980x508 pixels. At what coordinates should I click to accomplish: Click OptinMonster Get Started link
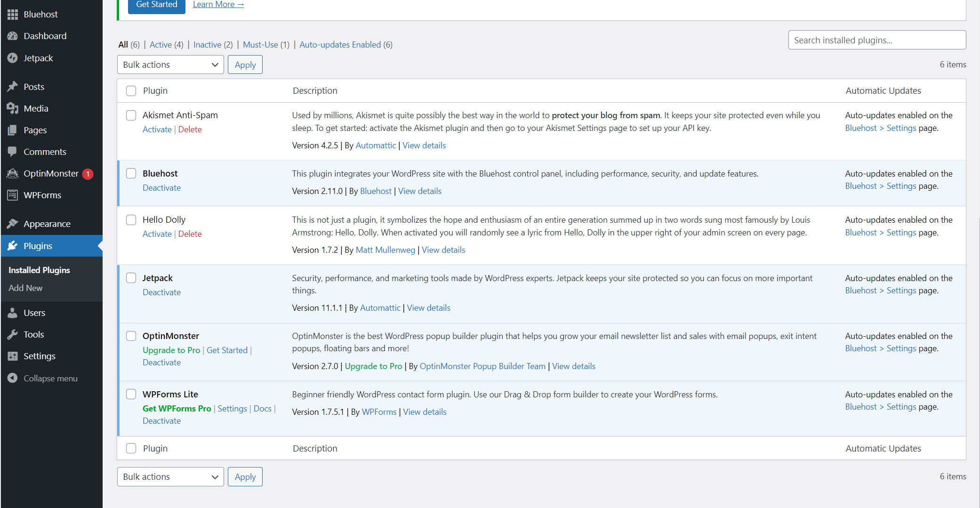(227, 350)
